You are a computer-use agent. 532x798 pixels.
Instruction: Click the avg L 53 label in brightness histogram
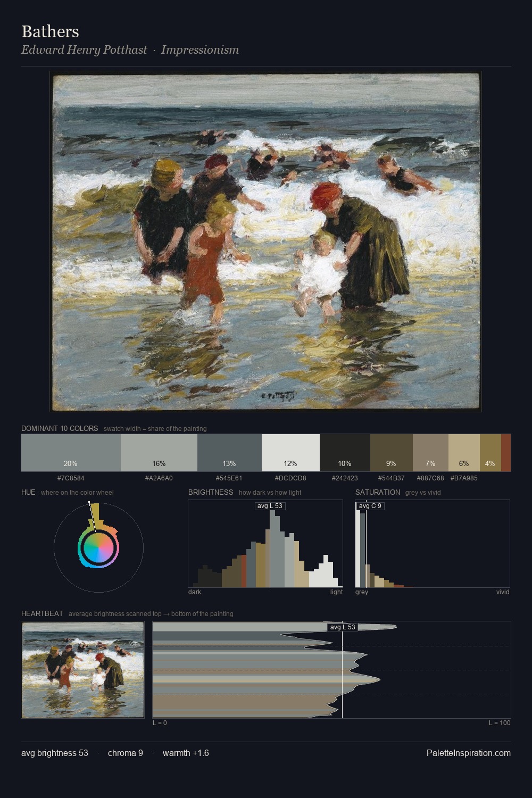click(270, 505)
